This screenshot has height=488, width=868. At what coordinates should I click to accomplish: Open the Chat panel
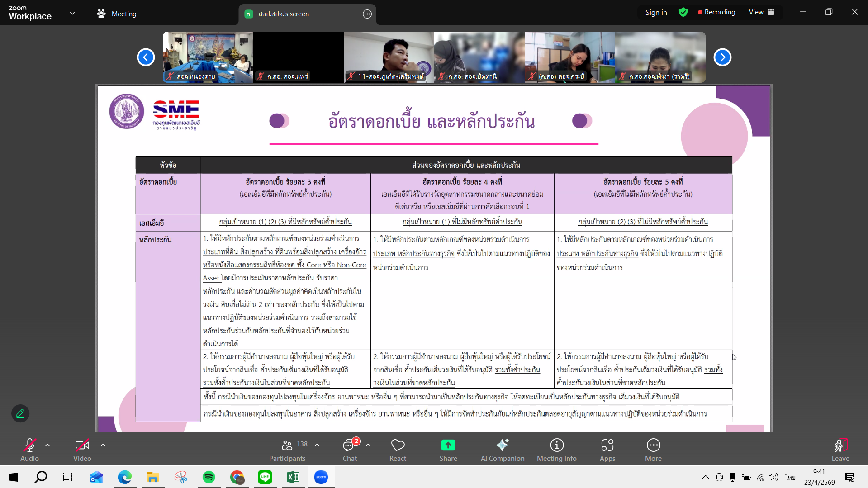349,450
